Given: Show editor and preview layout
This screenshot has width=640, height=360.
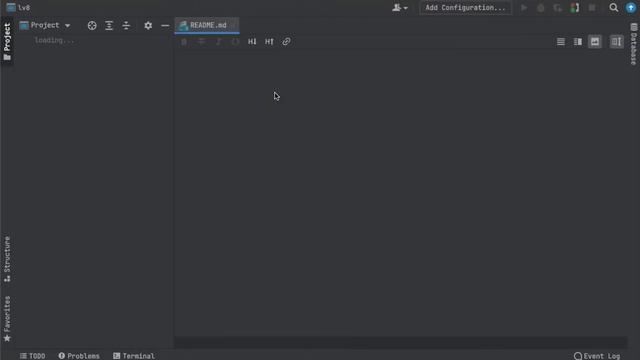Looking at the screenshot, I should tap(578, 42).
